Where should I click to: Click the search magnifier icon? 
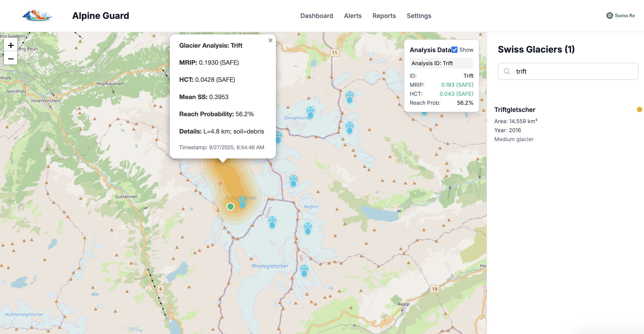coord(507,71)
